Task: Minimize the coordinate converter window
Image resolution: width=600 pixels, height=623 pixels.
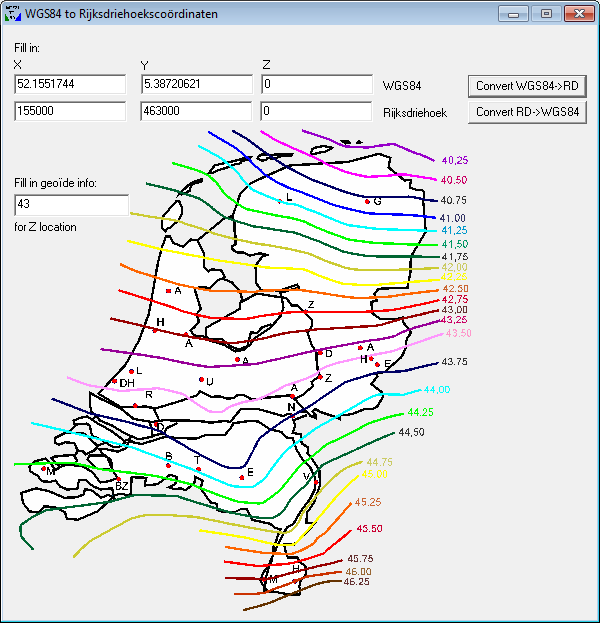Action: 516,14
